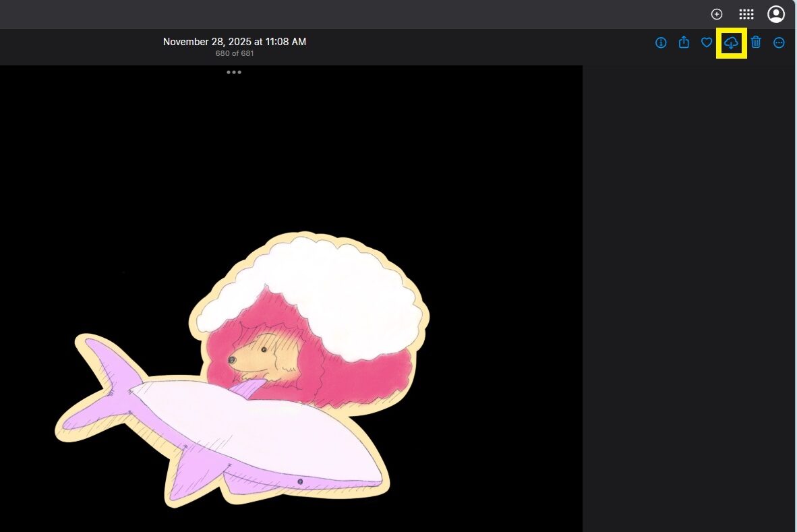Delete this photo with the trash icon
Viewport: 797px width, 532px height.
click(756, 42)
